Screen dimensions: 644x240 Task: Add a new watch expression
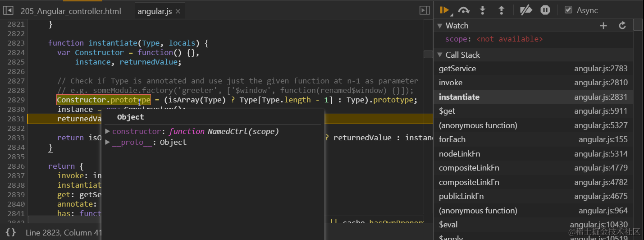pyautogui.click(x=603, y=26)
